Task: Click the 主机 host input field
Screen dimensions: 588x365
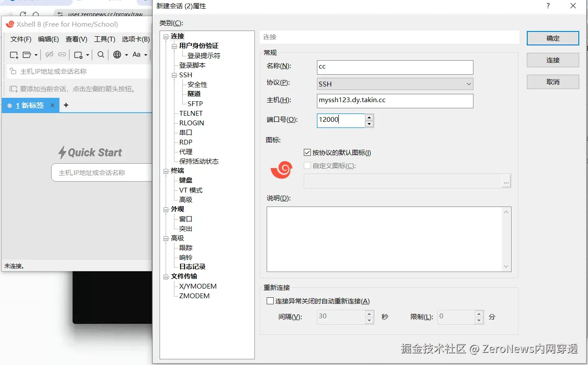Action: click(395, 101)
